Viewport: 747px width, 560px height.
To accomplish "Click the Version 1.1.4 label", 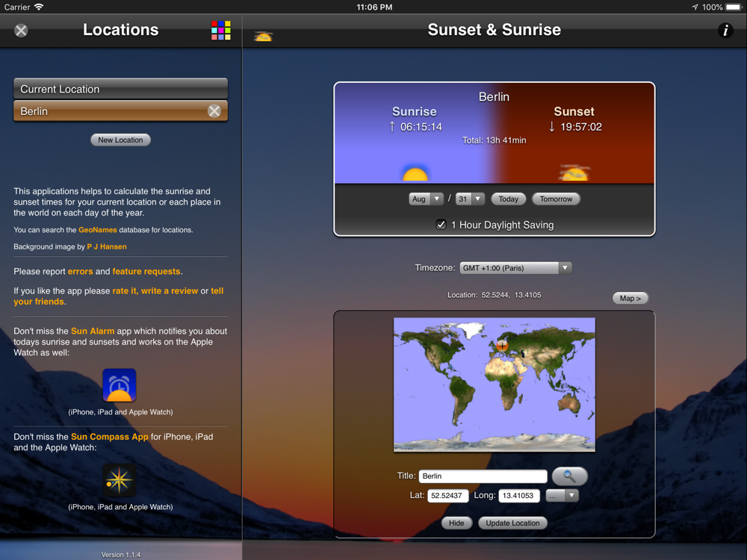I will click(120, 555).
